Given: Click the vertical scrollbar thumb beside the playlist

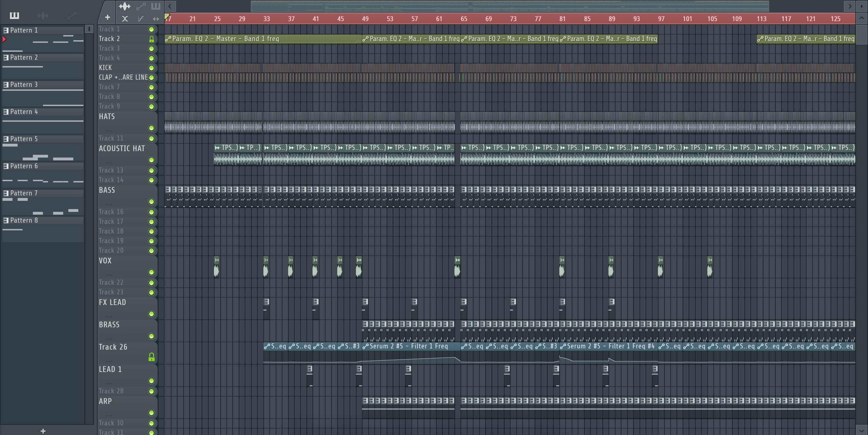Looking at the screenshot, I should tap(862, 34).
